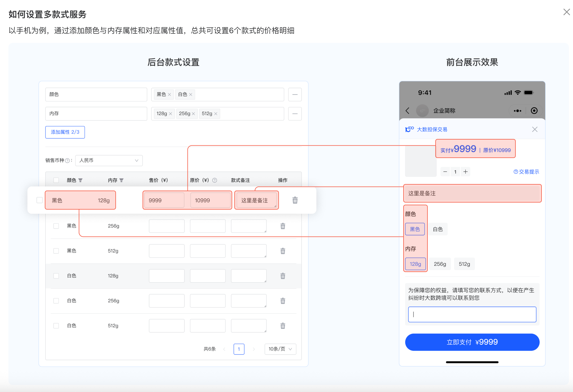This screenshot has height=392, width=573.
Task: Click the 内存 column filter dropdown
Action: tap(121, 180)
